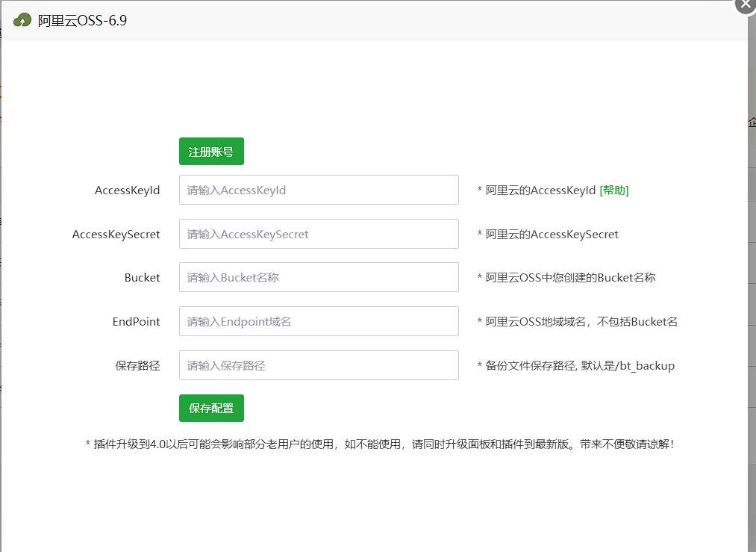
Task: Click the AccessKeySecret field label
Action: point(116,234)
